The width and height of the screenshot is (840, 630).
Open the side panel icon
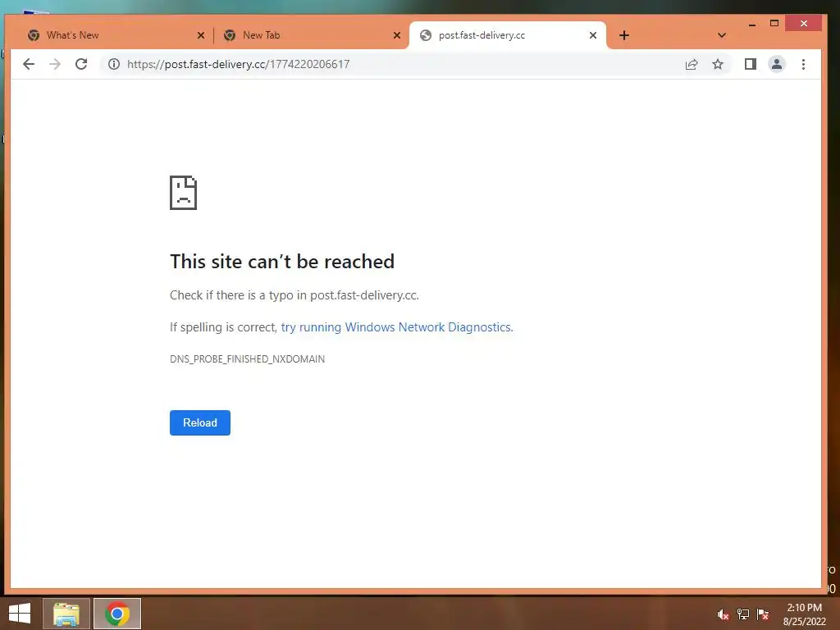coord(750,64)
